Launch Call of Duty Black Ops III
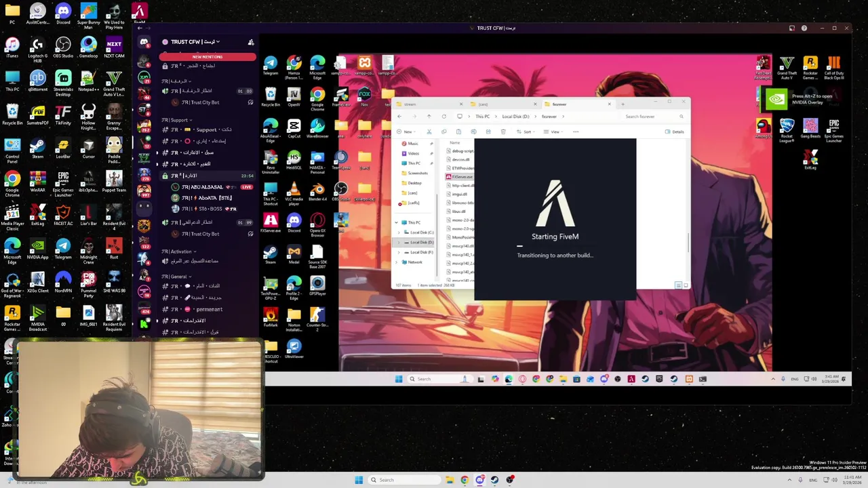Viewport: 868px width, 488px height. click(833, 67)
